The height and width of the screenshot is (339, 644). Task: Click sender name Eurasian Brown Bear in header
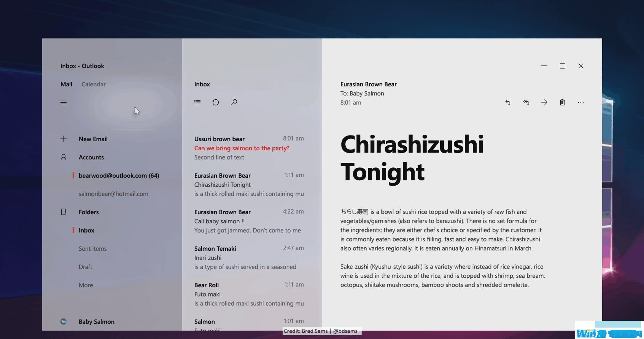[369, 84]
